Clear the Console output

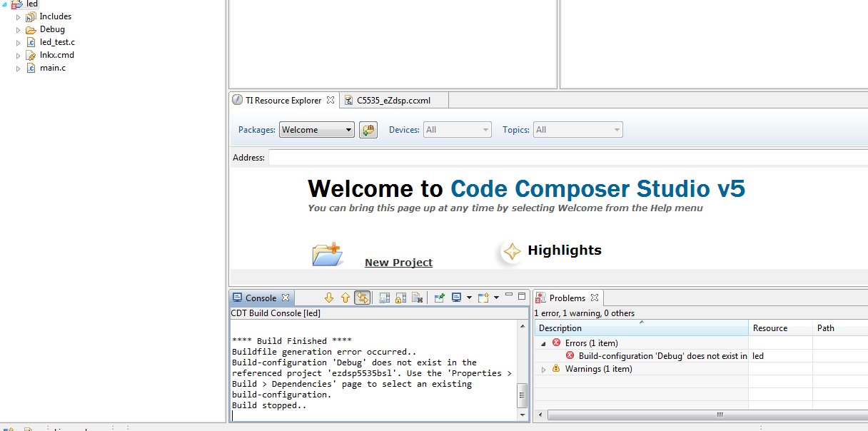(x=418, y=298)
